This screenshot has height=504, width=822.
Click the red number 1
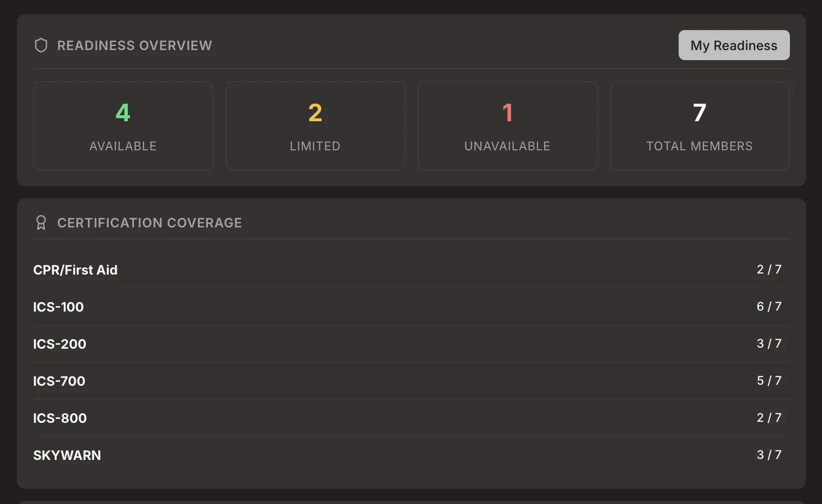coord(507,113)
